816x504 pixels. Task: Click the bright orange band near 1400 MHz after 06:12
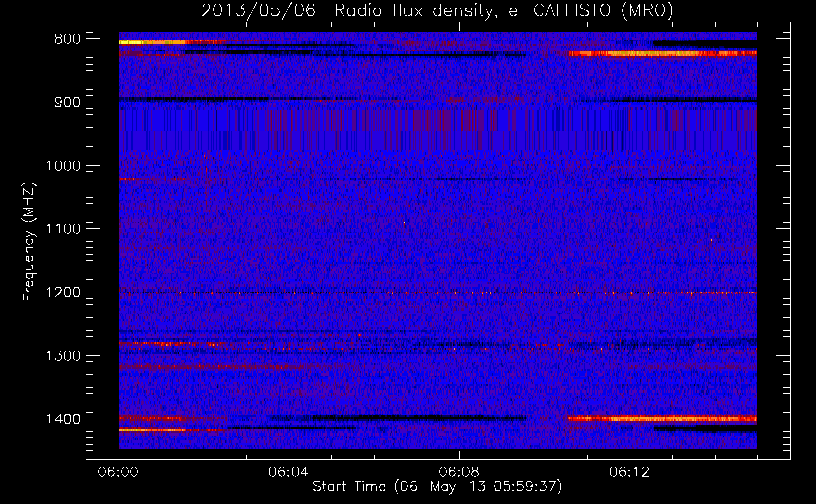pos(663,418)
